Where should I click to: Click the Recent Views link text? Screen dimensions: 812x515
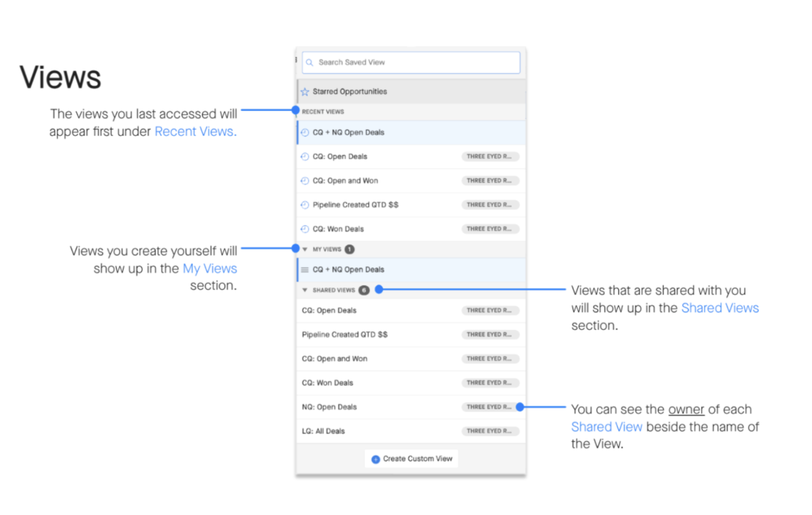(195, 131)
